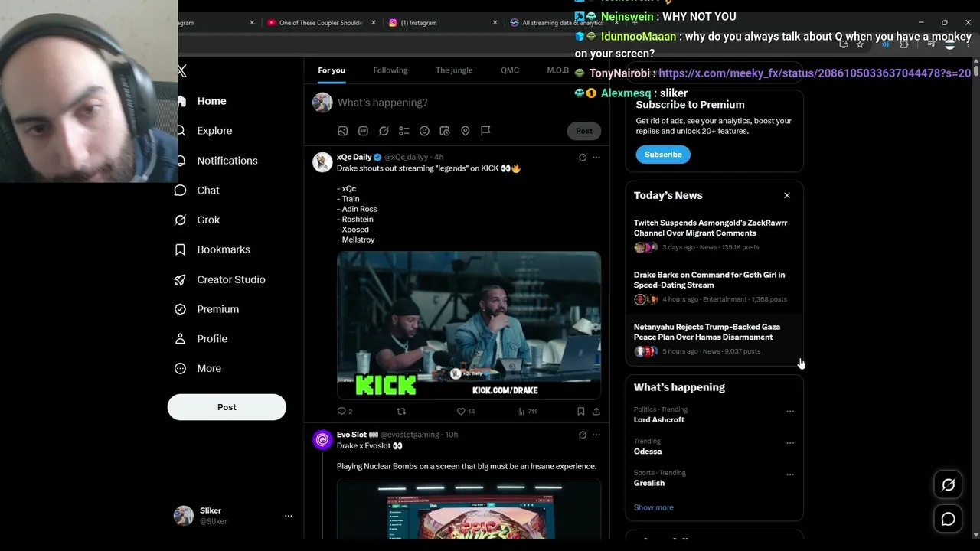Bookmark the xQc Daily post
The width and height of the screenshot is (980, 551).
(x=581, y=412)
